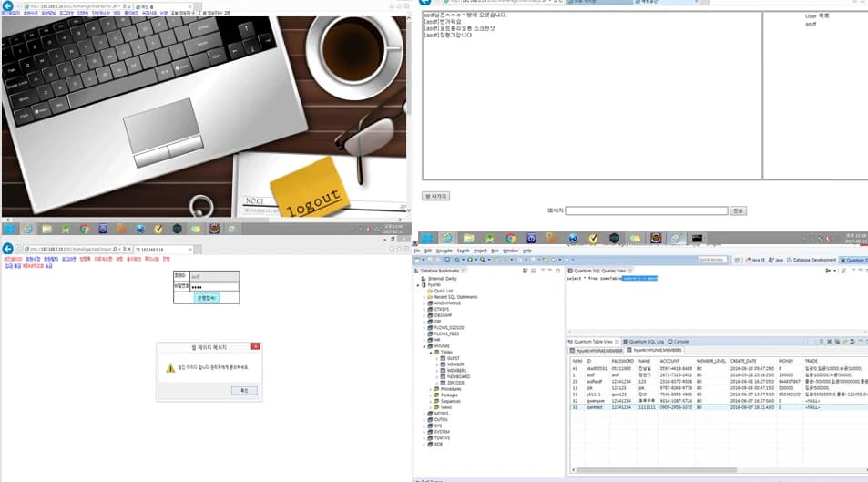868x482 pixels.
Task: Click the cyan bank connect button under the password field
Action: click(207, 298)
